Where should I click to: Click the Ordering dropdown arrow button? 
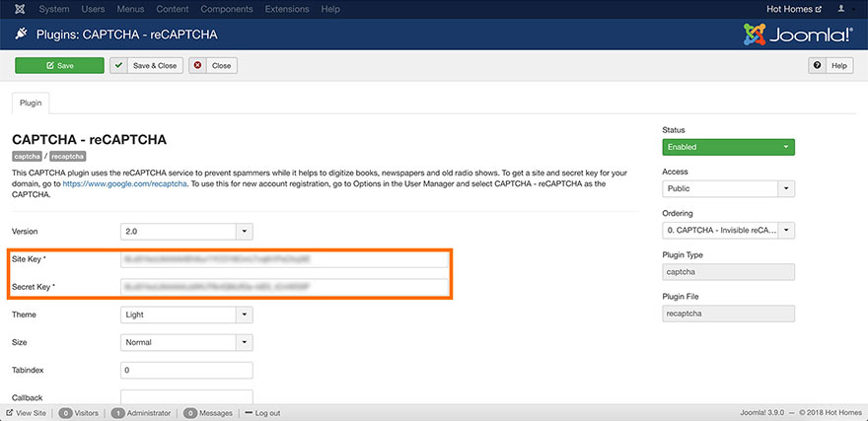click(787, 230)
